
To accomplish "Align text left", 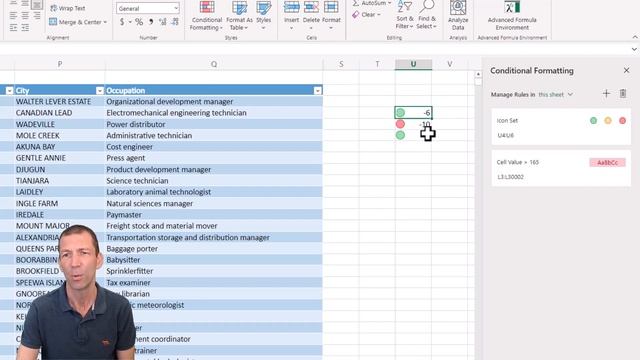I will [13, 16].
